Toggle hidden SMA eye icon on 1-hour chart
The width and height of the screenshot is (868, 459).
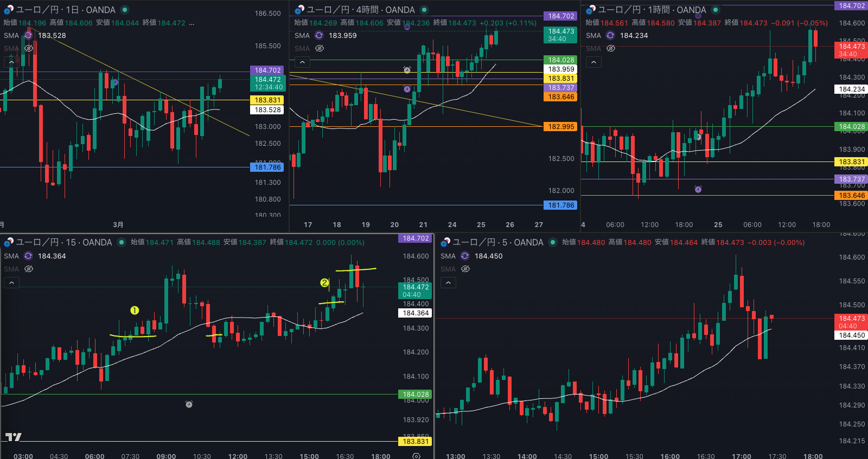(611, 48)
